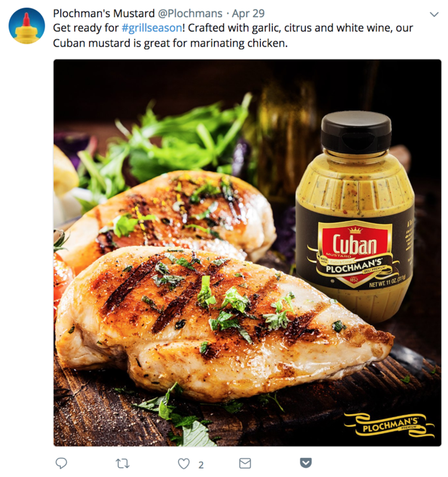The image size is (448, 477).
Task: Send tweet via Direct Message envelope icon
Action: pyautogui.click(x=245, y=463)
